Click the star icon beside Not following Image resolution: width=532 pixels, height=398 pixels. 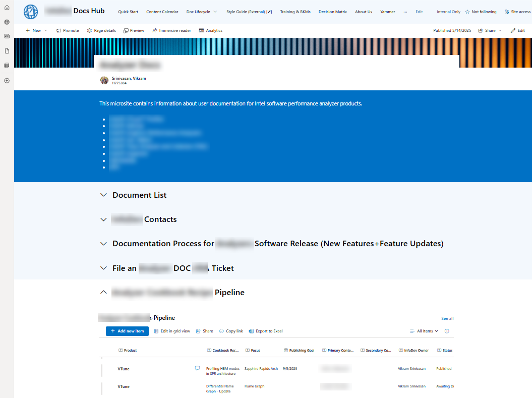[x=467, y=12]
